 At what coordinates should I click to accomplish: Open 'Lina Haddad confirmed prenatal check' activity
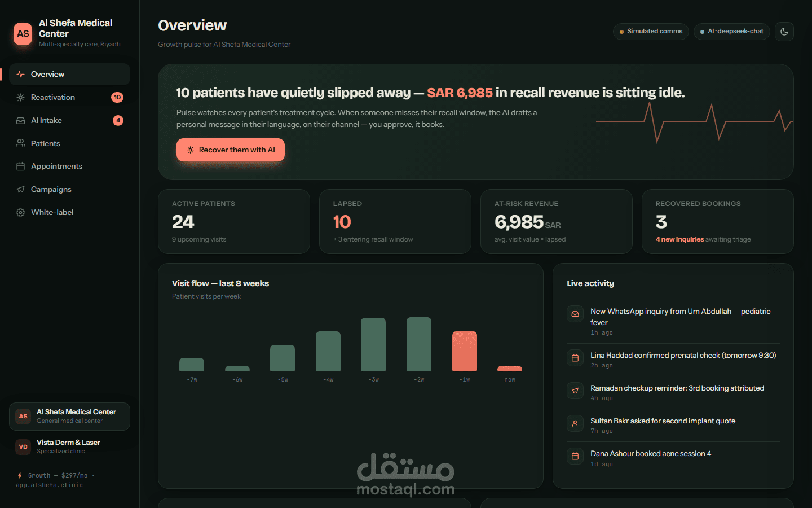click(673, 360)
